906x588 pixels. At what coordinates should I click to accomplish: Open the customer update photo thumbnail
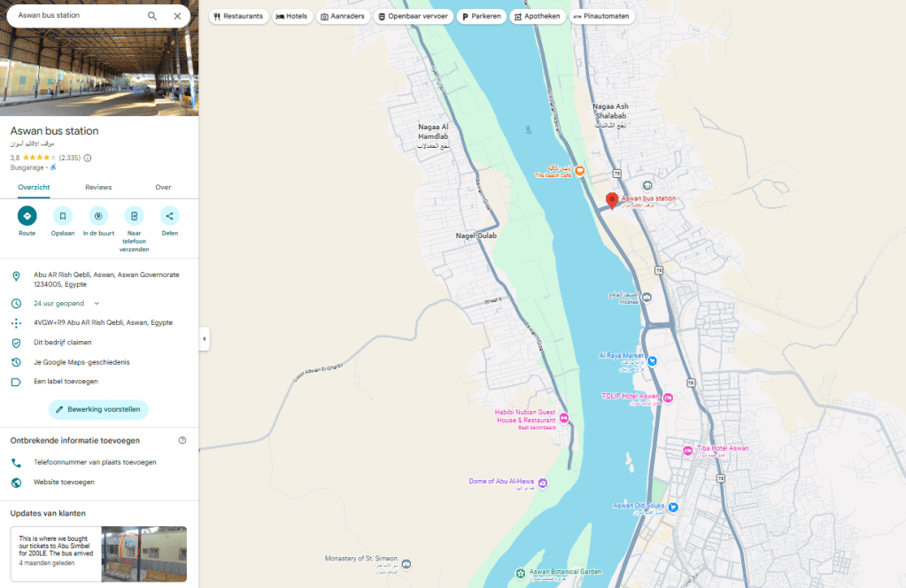[x=143, y=554]
